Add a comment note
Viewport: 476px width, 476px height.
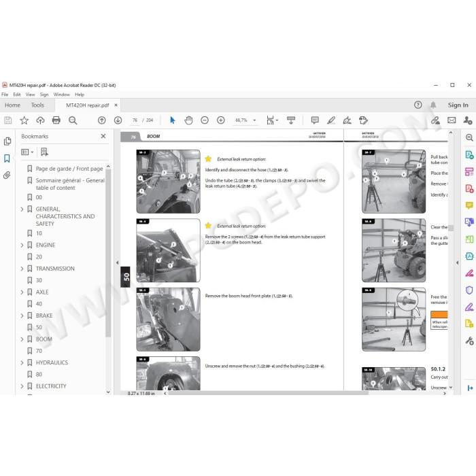pyautogui.click(x=315, y=120)
